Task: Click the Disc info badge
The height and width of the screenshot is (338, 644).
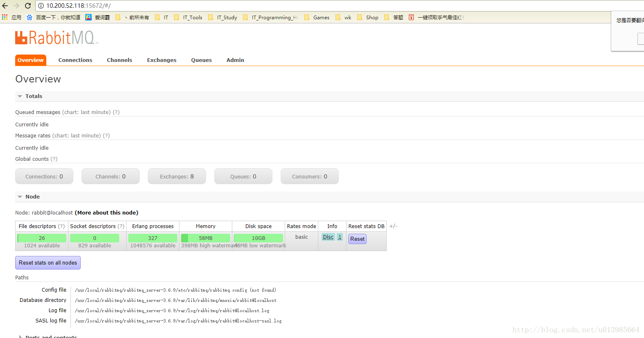Action: coord(328,237)
